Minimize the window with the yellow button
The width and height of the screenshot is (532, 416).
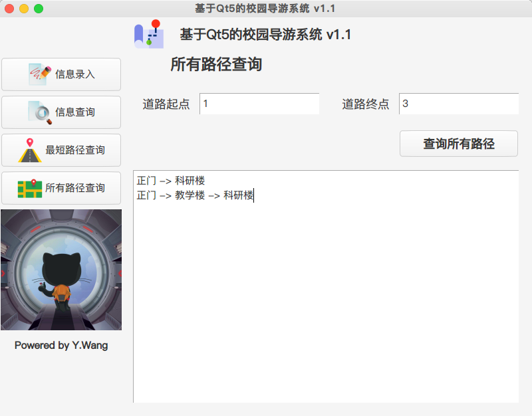pos(24,9)
